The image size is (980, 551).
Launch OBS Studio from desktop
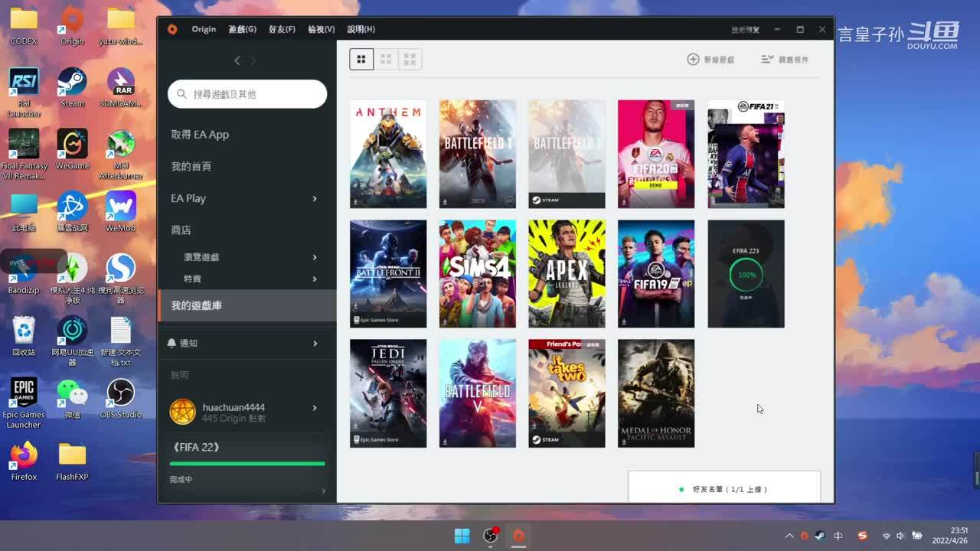pos(121,399)
